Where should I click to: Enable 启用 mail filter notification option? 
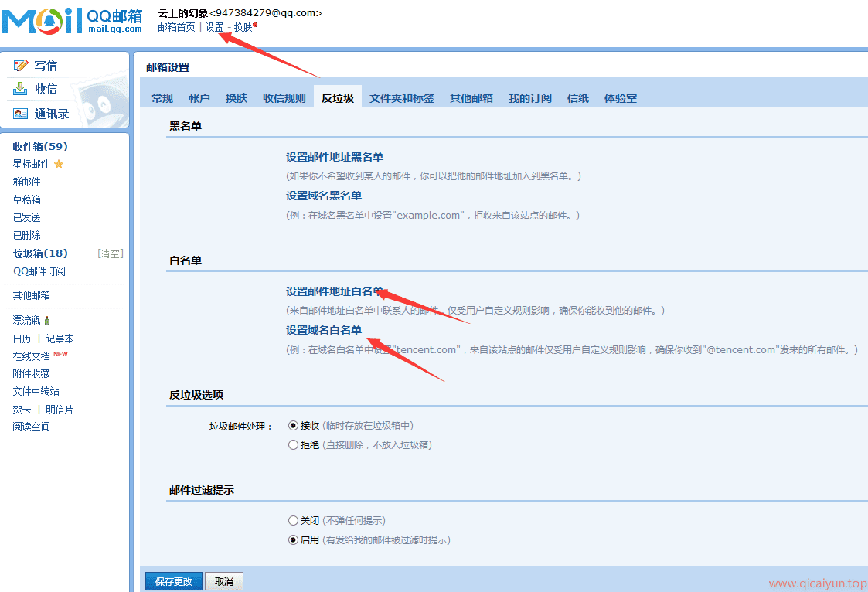pyautogui.click(x=293, y=539)
